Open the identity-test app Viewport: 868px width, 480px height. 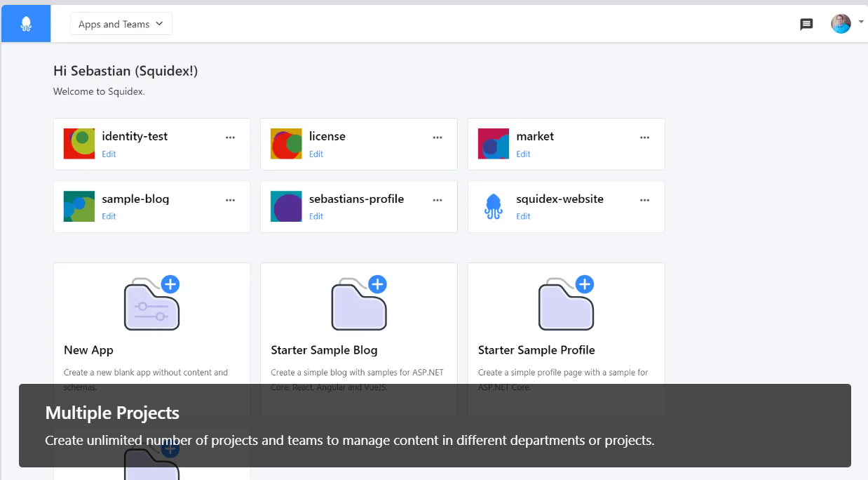click(x=135, y=136)
